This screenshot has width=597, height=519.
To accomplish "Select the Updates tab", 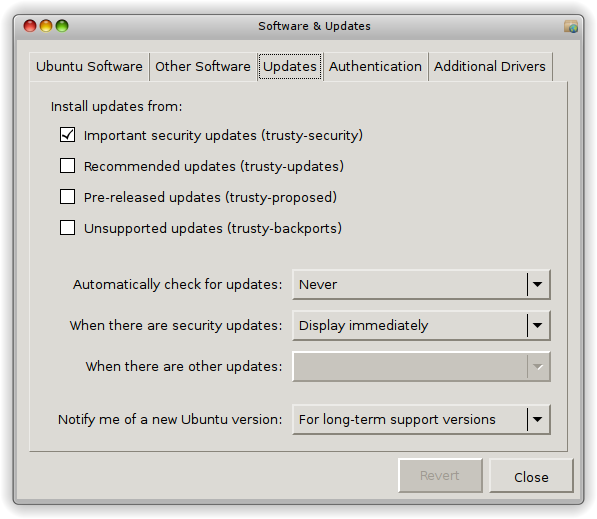I will pyautogui.click(x=290, y=67).
